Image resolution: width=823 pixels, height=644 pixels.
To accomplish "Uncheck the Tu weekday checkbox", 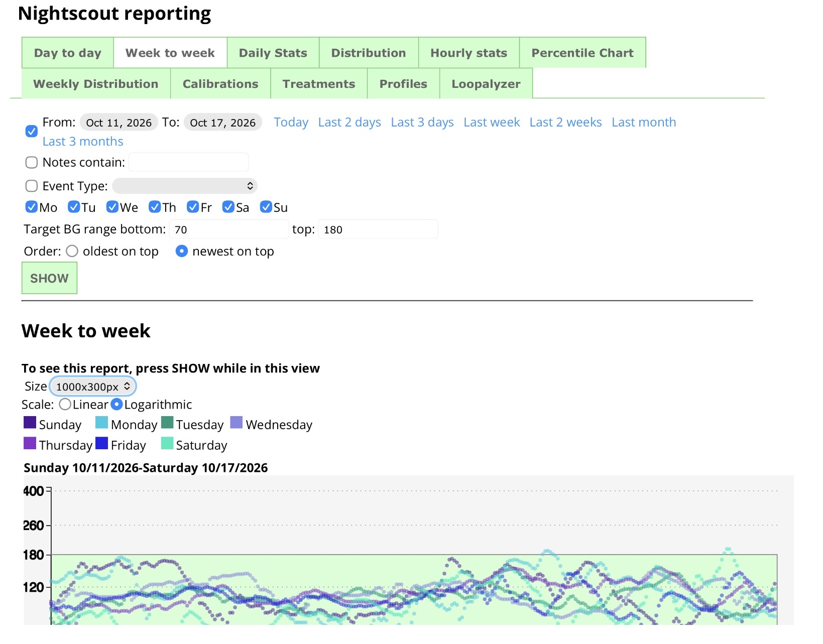I will point(74,207).
